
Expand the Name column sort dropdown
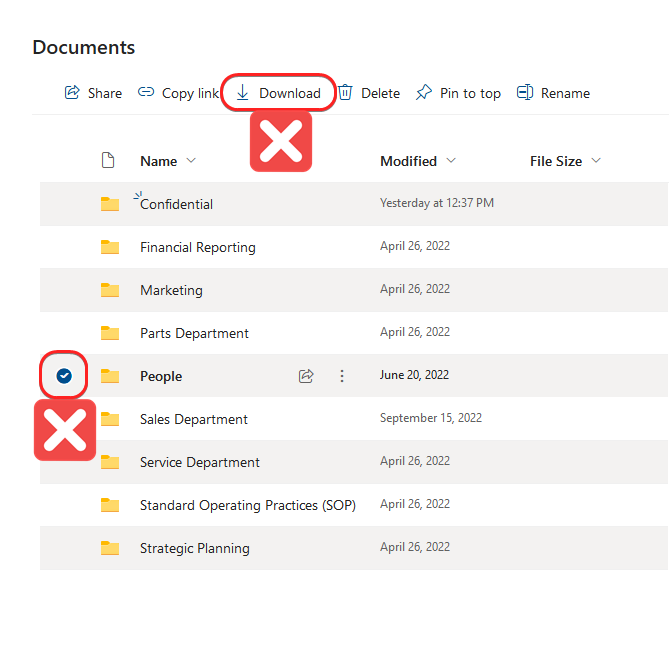coord(191,161)
